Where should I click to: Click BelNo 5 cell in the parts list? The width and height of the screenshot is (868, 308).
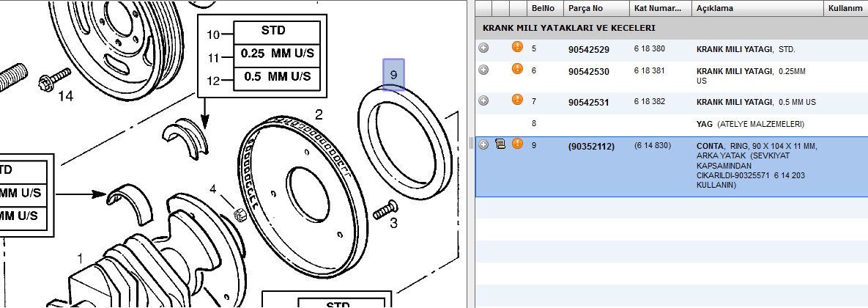[534, 48]
